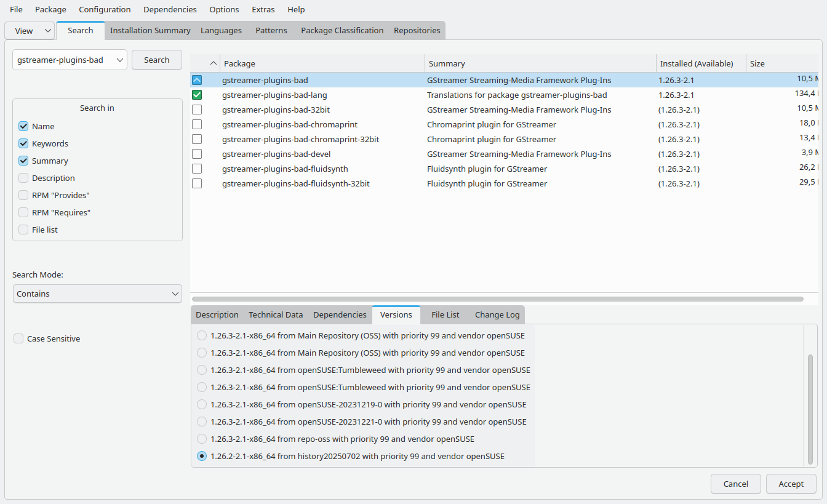The image size is (827, 504).
Task: Sort by the Summary column header
Action: coord(540,63)
